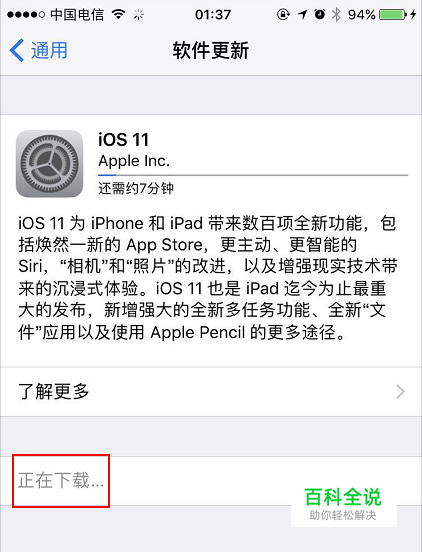Tap the iOS 11 settings gear icon
Screen dimensions: 422x552
[50, 163]
